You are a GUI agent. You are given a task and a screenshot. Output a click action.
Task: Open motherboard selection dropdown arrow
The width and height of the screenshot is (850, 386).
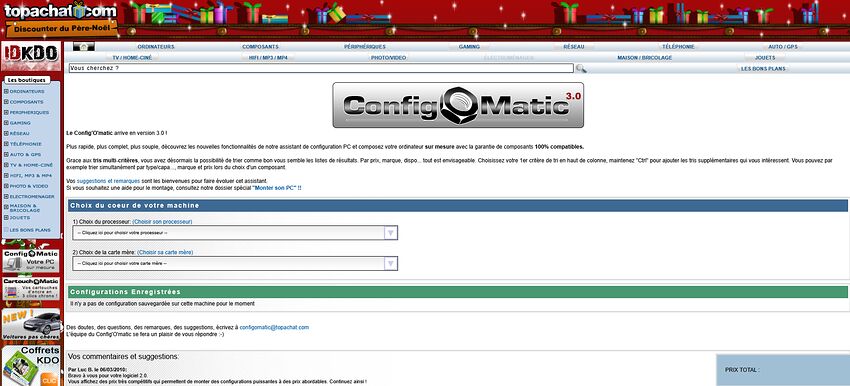390,263
